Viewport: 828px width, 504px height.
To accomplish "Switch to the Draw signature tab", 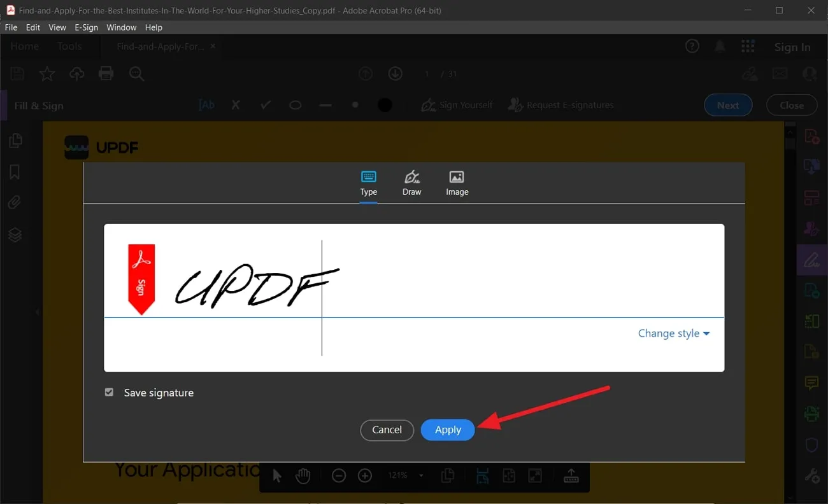I will (x=412, y=183).
